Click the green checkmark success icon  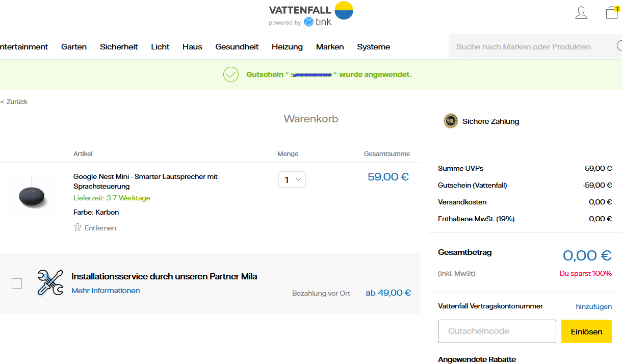pos(231,74)
